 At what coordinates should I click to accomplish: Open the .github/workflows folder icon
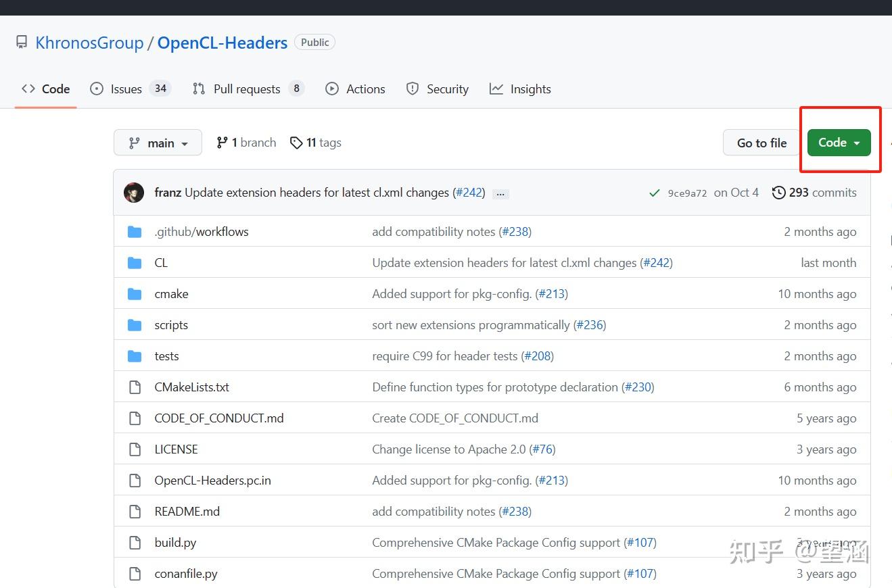click(x=135, y=232)
